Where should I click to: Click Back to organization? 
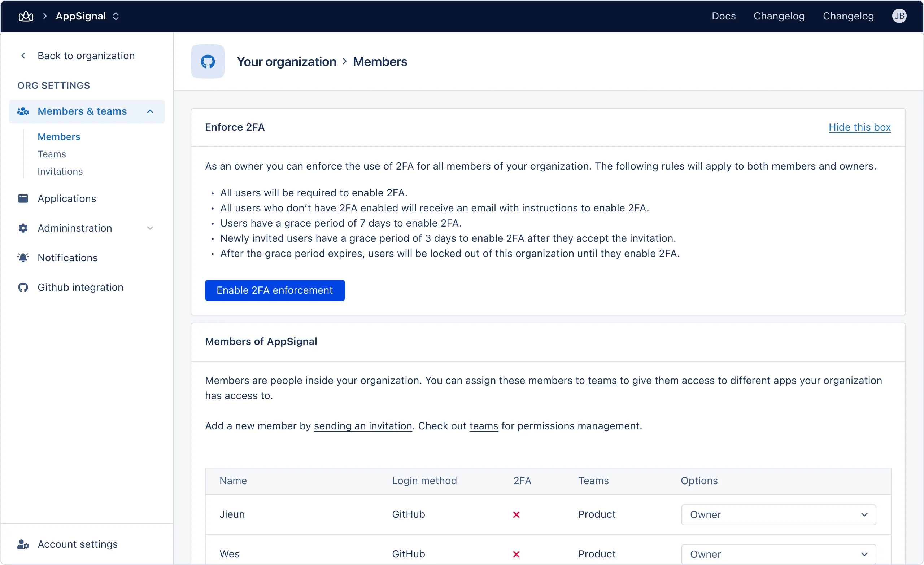[86, 56]
